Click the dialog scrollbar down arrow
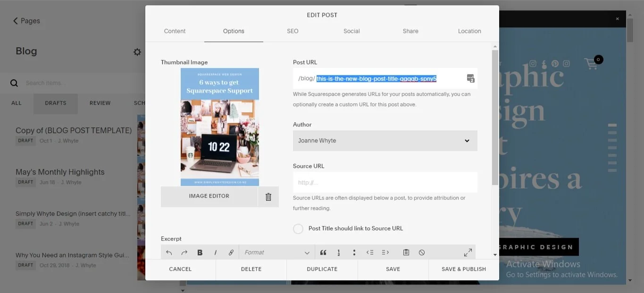The height and width of the screenshot is (293, 644). [x=495, y=255]
